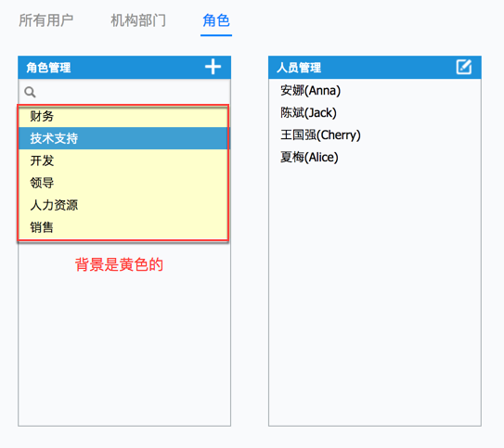Click the edit icon in 人员管理 header
The height and width of the screenshot is (448, 504).
[x=463, y=67]
